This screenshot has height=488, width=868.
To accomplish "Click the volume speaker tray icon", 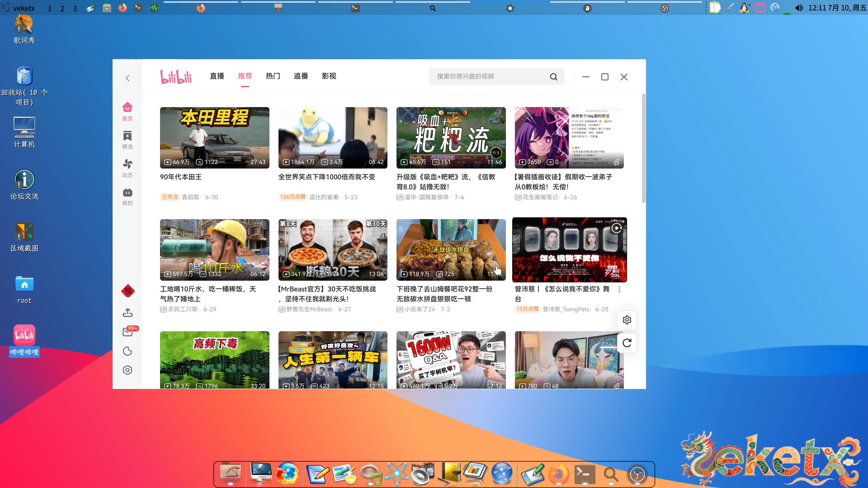I will (799, 8).
